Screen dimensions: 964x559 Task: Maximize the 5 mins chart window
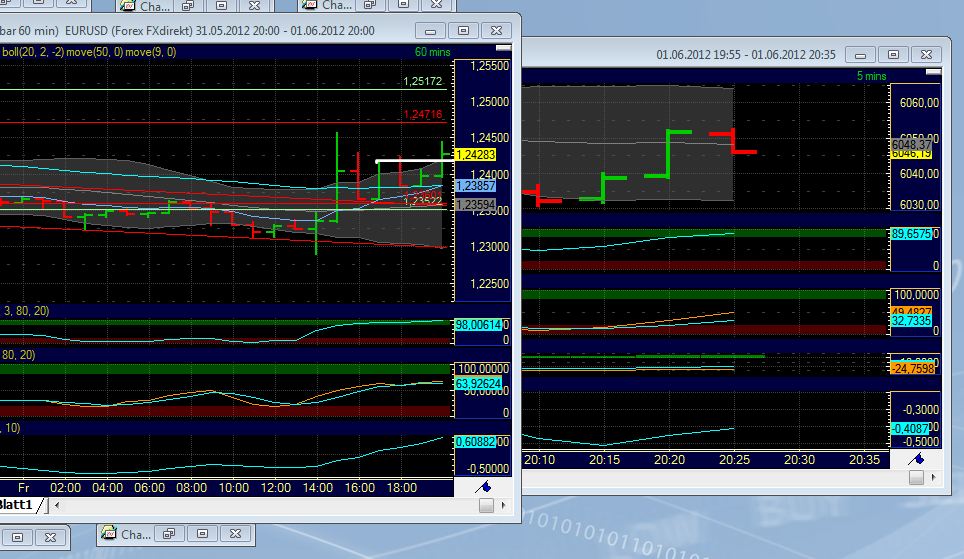[x=893, y=55]
